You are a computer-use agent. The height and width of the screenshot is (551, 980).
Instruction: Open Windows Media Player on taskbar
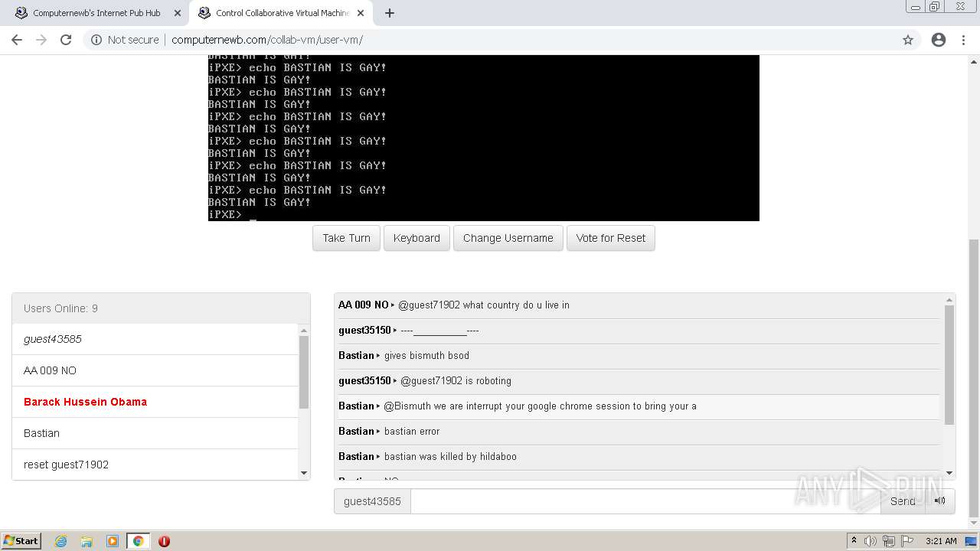click(x=113, y=541)
